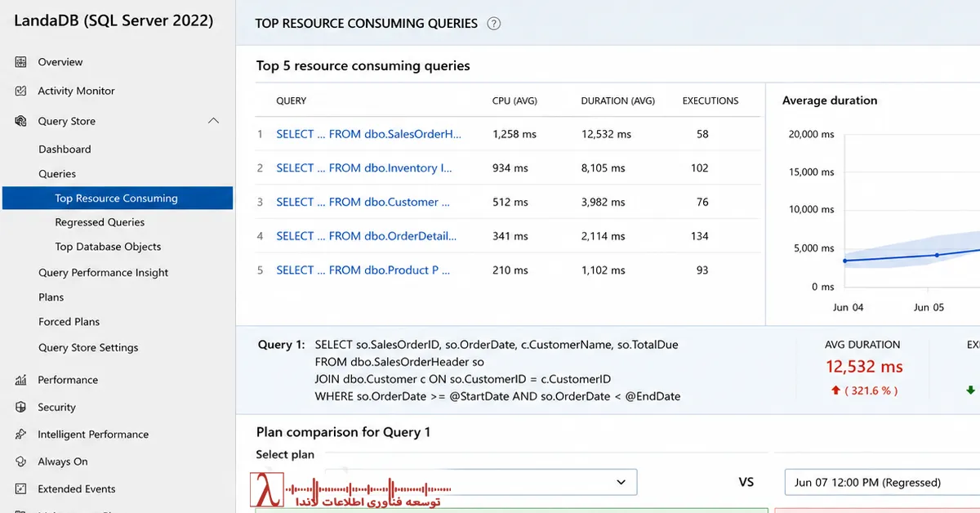
Task: Select Queries under Query Store
Action: pos(57,174)
